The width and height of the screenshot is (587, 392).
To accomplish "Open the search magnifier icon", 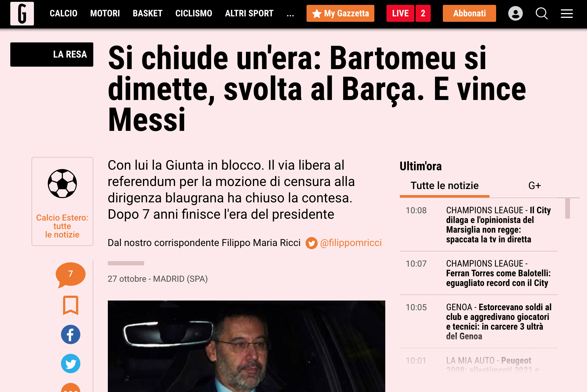I will point(542,14).
